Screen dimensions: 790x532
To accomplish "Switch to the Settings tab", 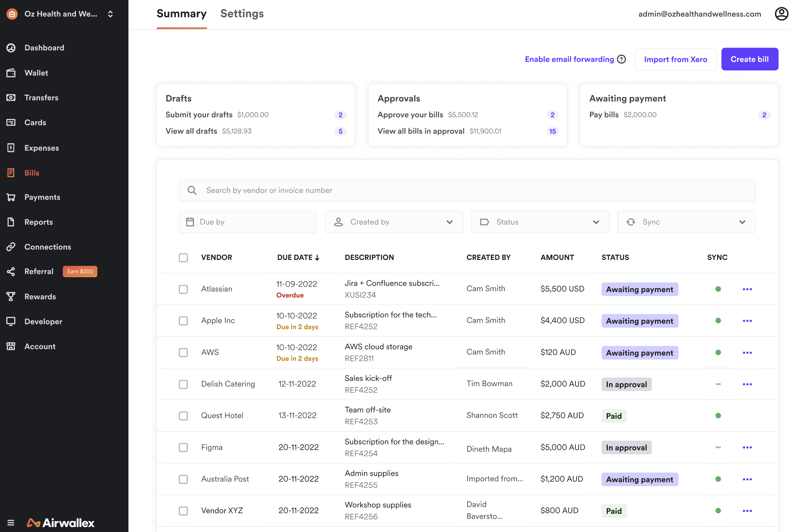I will (242, 14).
